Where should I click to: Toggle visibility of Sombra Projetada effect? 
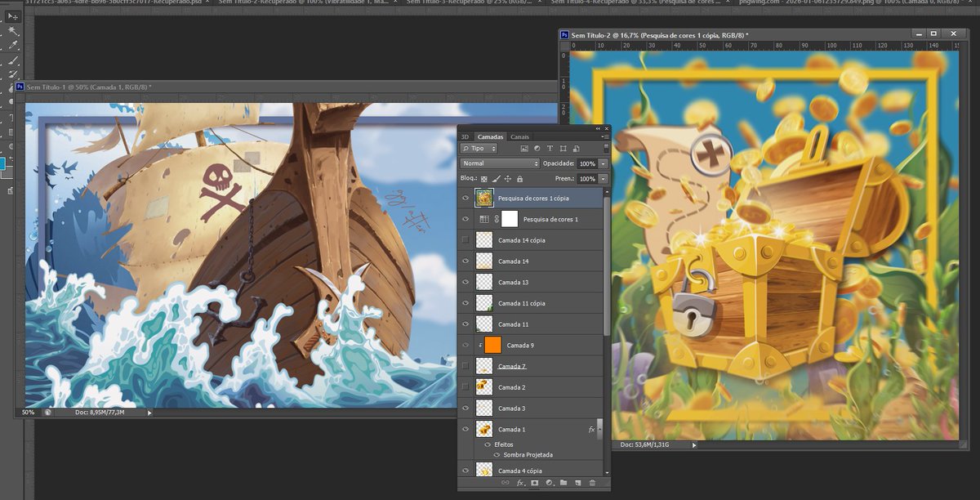497,454
